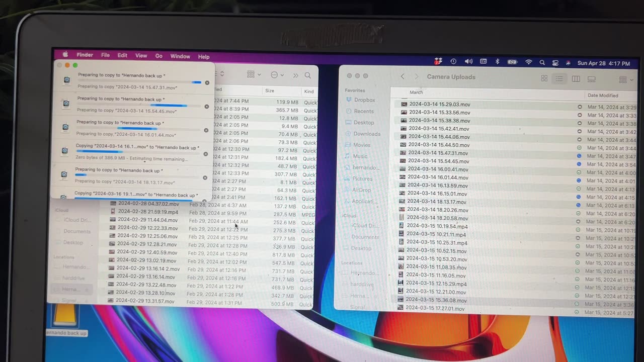Open the Window menu
Viewport: 644px width, 362px height.
point(180,56)
